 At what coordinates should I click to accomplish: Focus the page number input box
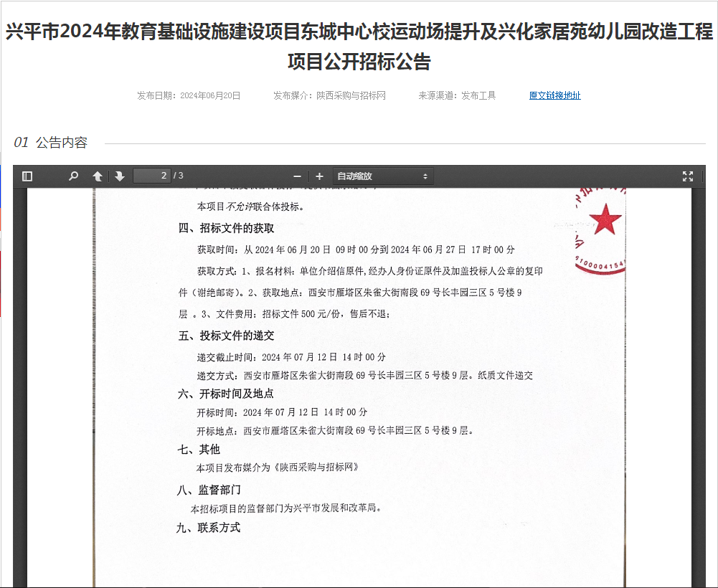(x=152, y=176)
